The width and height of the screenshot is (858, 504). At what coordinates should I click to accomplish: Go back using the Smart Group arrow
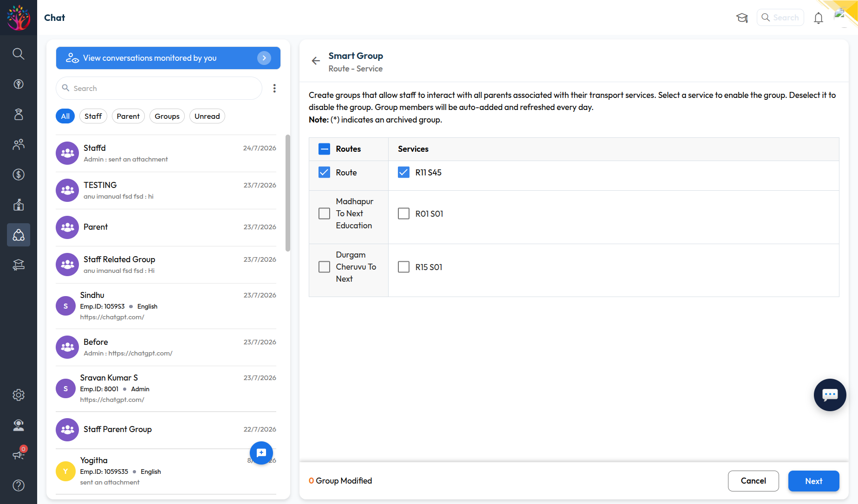click(x=316, y=61)
